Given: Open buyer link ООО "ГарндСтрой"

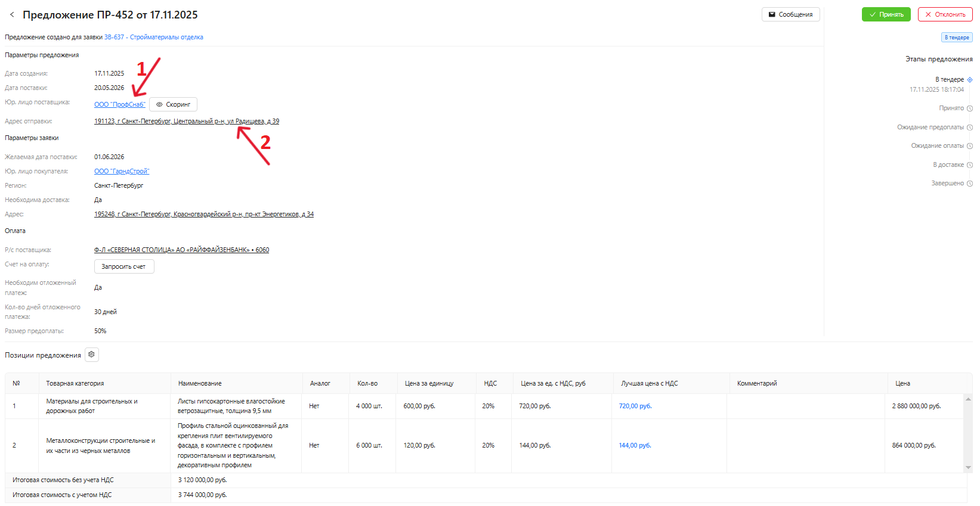Looking at the screenshot, I should [122, 171].
